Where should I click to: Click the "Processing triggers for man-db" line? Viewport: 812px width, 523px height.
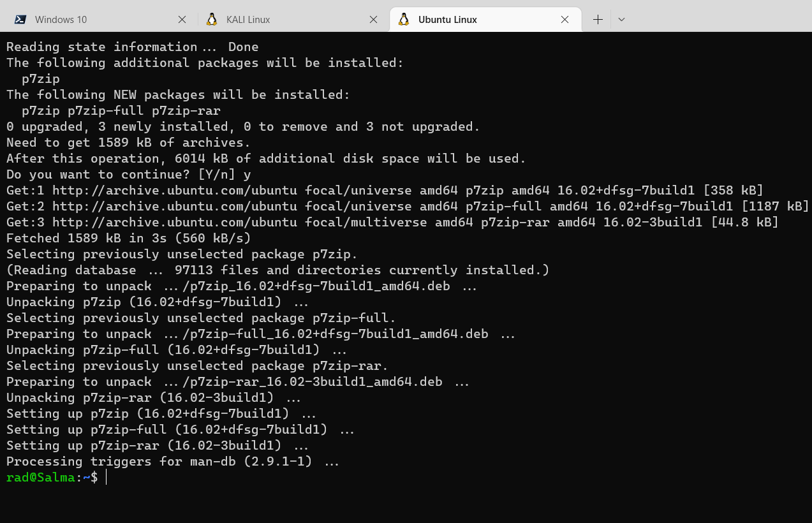point(172,461)
